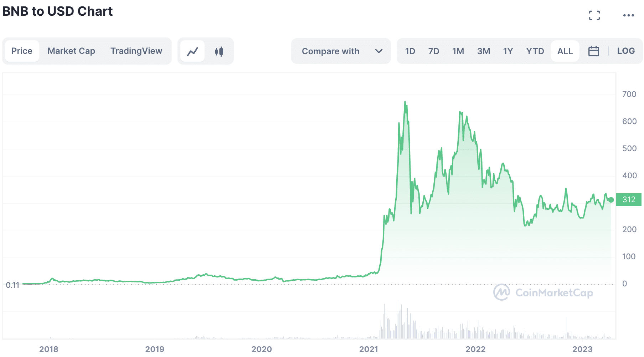
Task: Open the TradingView tab
Action: coord(136,51)
